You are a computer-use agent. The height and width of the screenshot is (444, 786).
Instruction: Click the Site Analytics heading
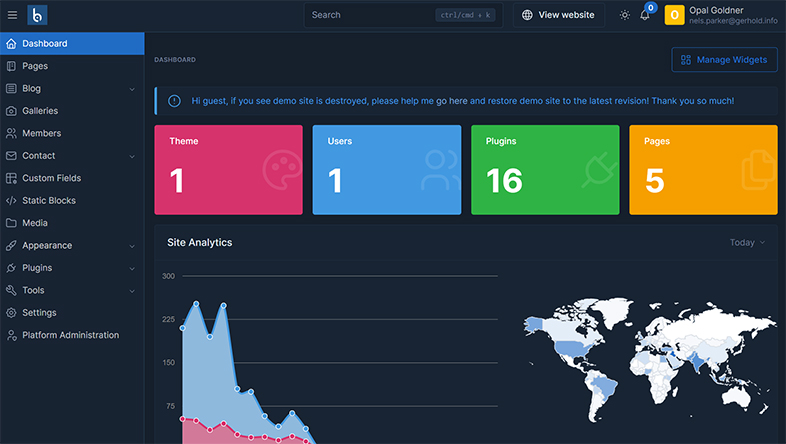200,243
